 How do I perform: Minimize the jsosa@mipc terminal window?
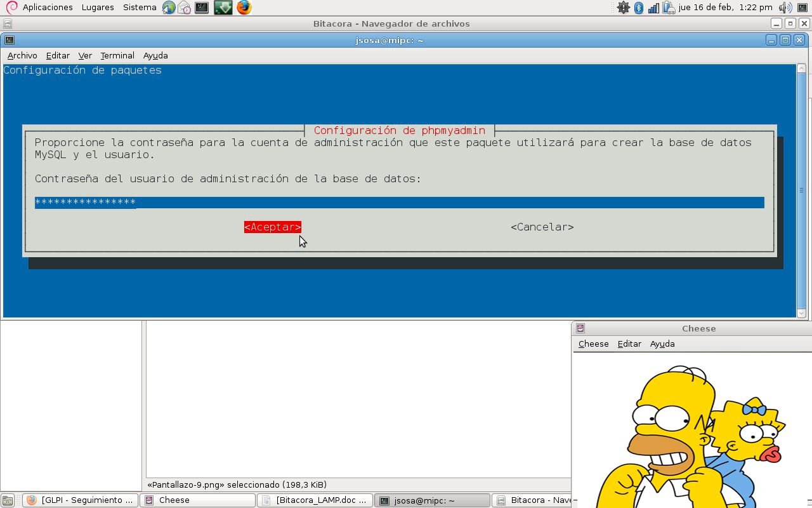click(x=771, y=40)
